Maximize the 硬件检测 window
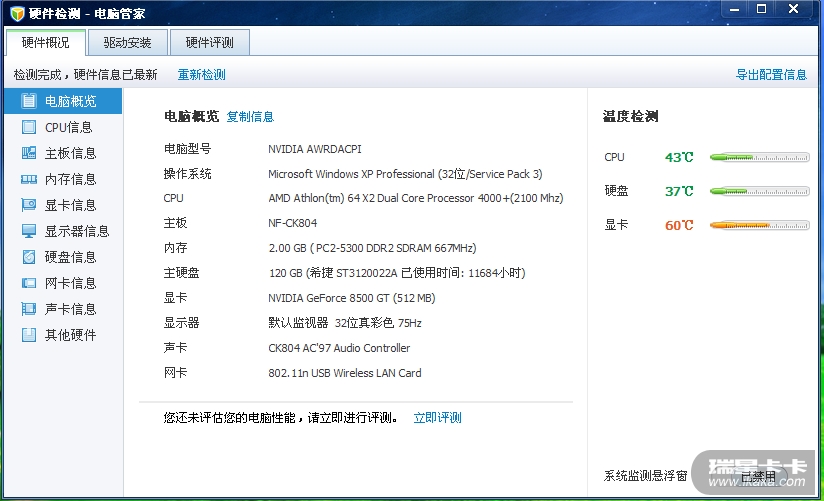This screenshot has width=824, height=501. pos(761,9)
